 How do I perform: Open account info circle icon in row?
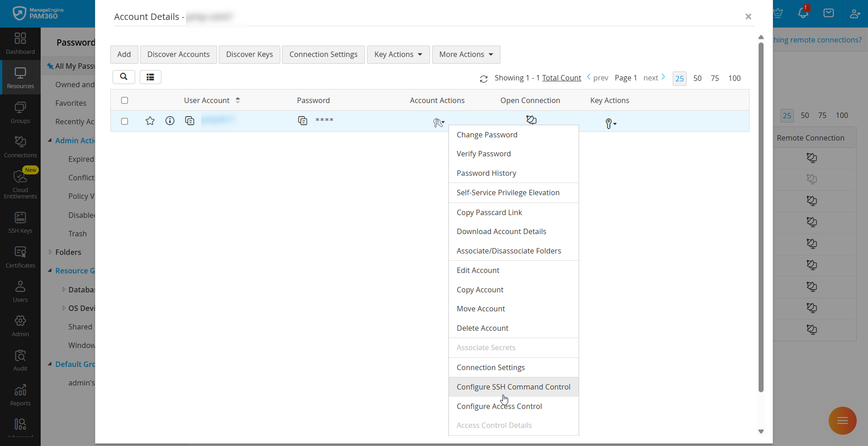point(170,121)
